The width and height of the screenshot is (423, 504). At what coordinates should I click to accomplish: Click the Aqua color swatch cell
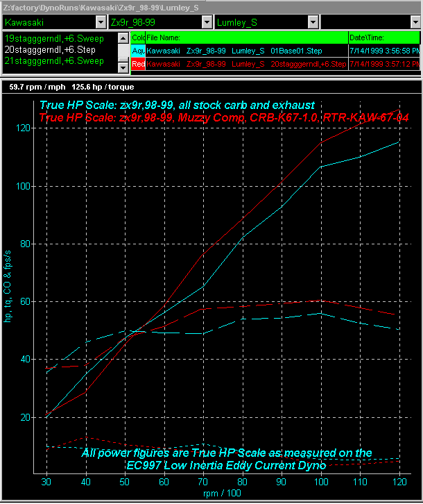138,51
